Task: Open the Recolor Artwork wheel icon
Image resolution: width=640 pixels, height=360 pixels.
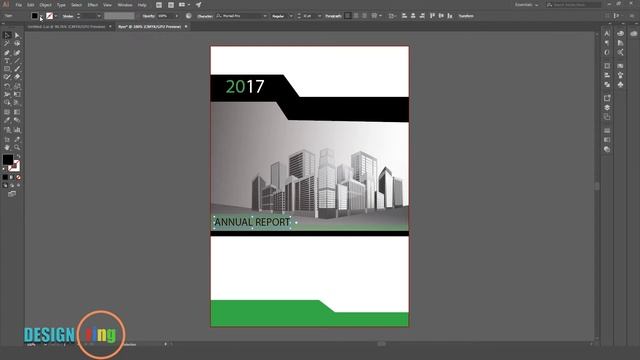Action: 189,16
